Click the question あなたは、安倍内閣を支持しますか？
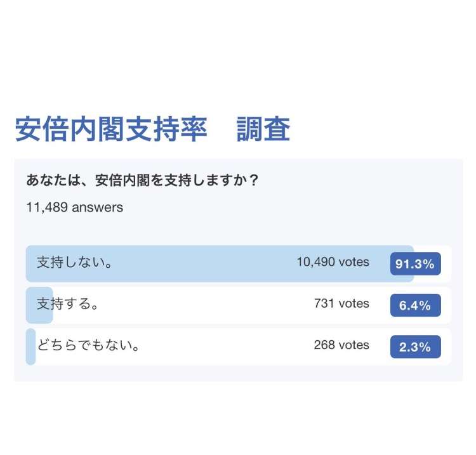Image resolution: width=476 pixels, height=455 pixels. click(x=142, y=180)
